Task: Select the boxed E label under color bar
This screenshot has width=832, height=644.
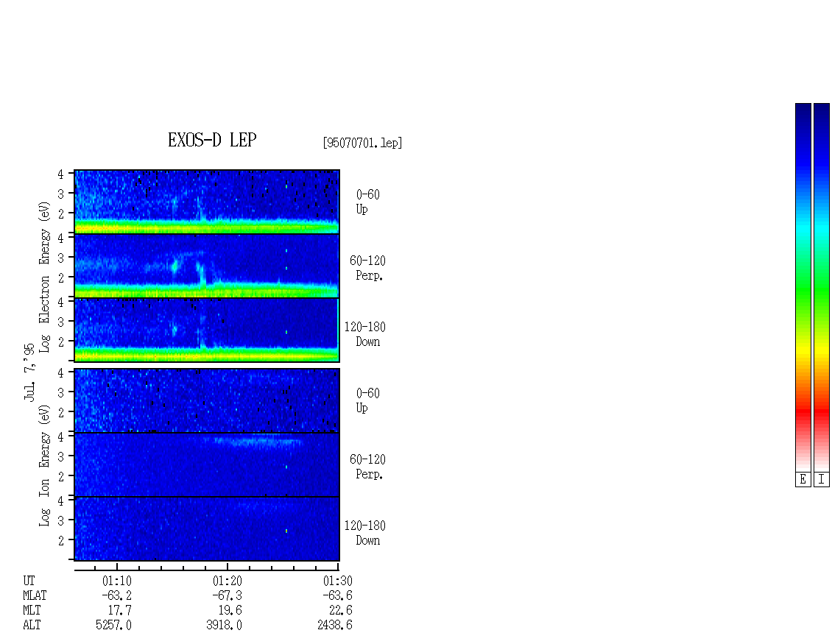Action: click(803, 480)
